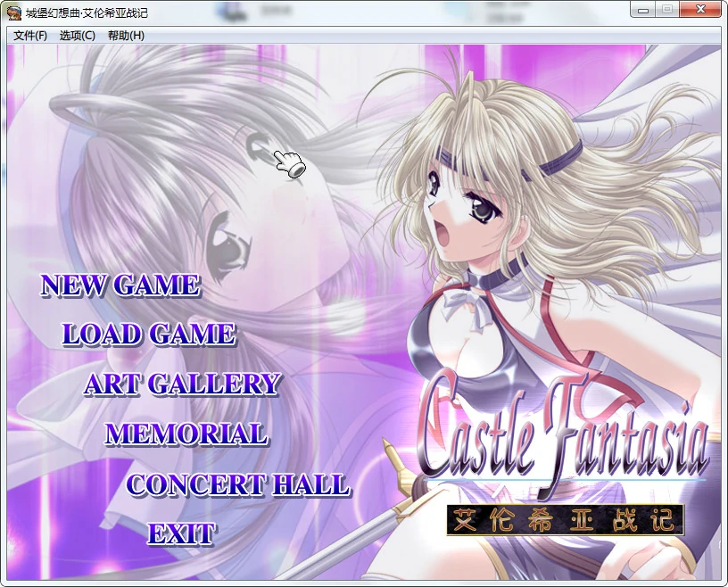
Task: Open the MEMORIAL section
Action: pyautogui.click(x=186, y=434)
